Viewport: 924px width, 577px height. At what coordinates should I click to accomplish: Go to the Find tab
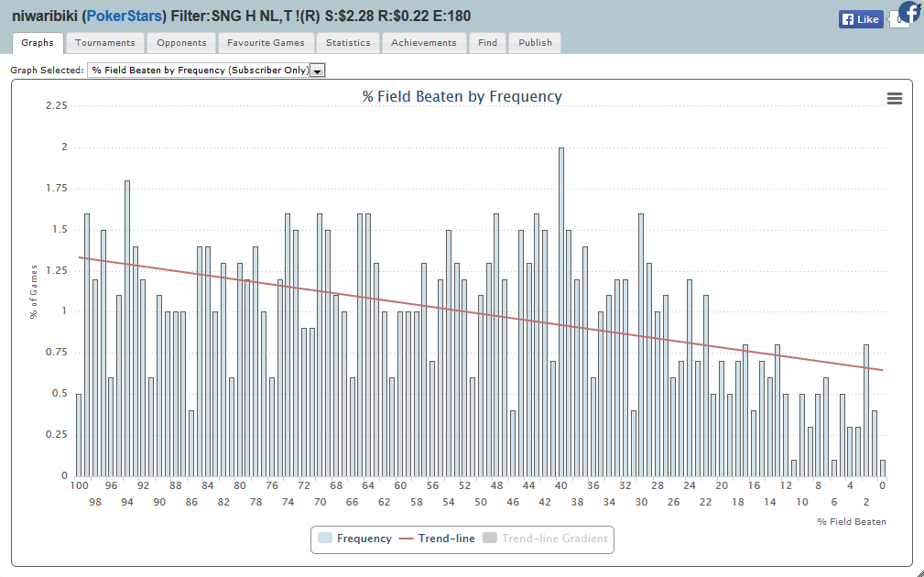(487, 43)
